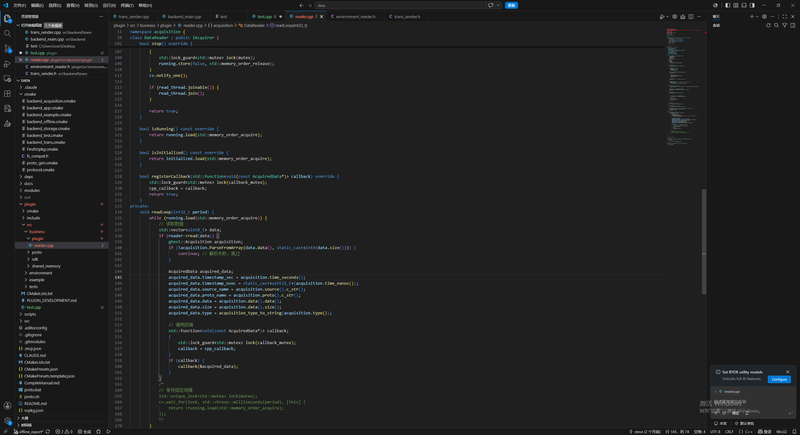Click the back navigation arrow in title bar
Image resolution: width=800 pixels, height=435 pixels.
click(x=301, y=5)
